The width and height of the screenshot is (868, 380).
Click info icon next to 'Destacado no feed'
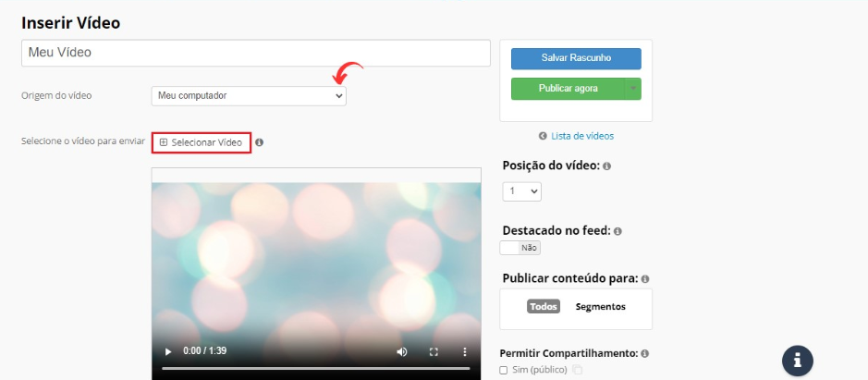point(617,231)
